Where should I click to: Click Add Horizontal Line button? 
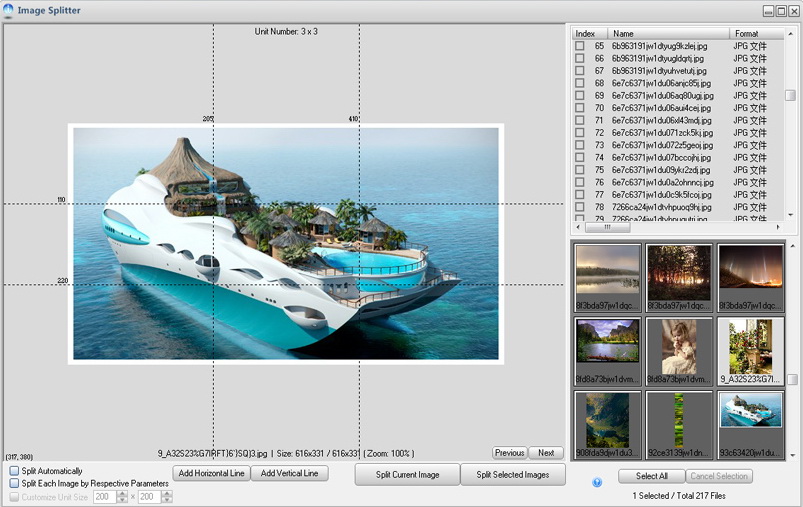pyautogui.click(x=211, y=473)
